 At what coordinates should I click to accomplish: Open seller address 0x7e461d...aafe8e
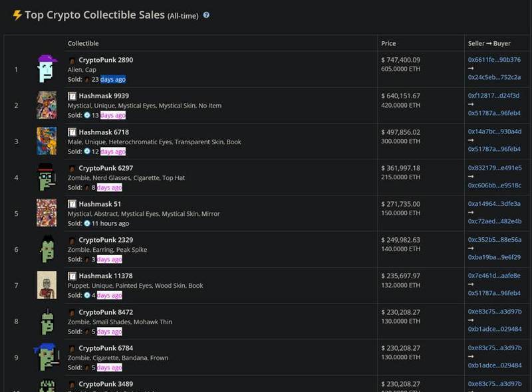point(494,276)
